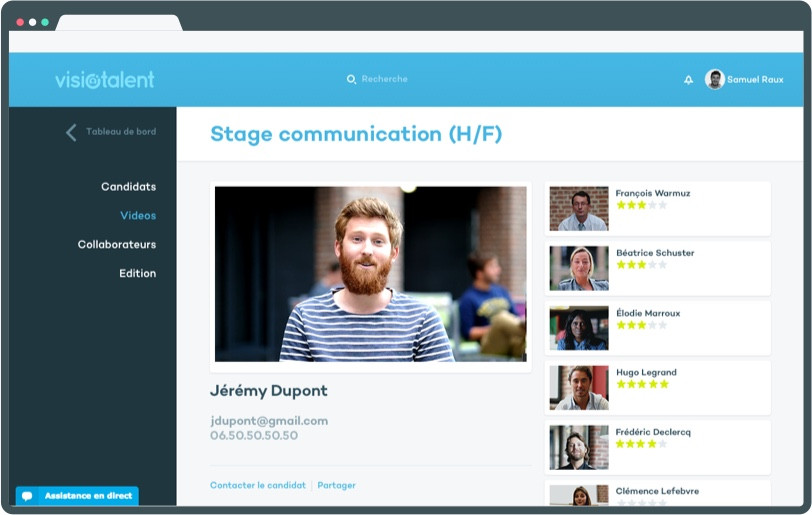Select Videos in the sidebar
Viewport: 812px width, 515px height.
(x=138, y=216)
